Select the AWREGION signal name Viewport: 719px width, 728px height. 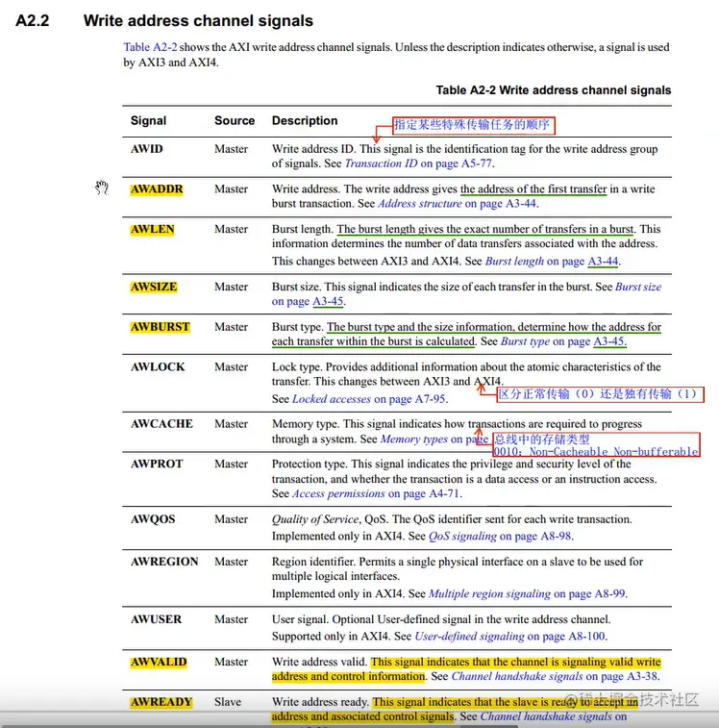[x=164, y=562]
